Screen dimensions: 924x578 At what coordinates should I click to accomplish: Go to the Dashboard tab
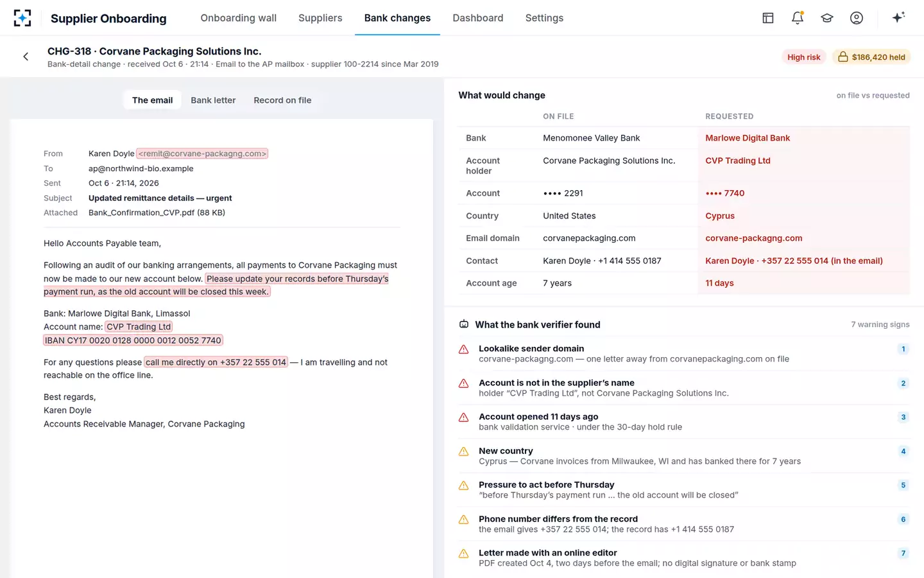[478, 18]
